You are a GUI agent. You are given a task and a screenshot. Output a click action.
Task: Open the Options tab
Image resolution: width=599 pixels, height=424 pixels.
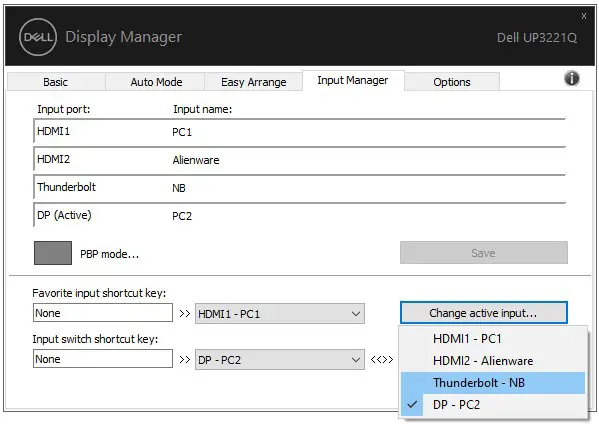click(x=452, y=82)
